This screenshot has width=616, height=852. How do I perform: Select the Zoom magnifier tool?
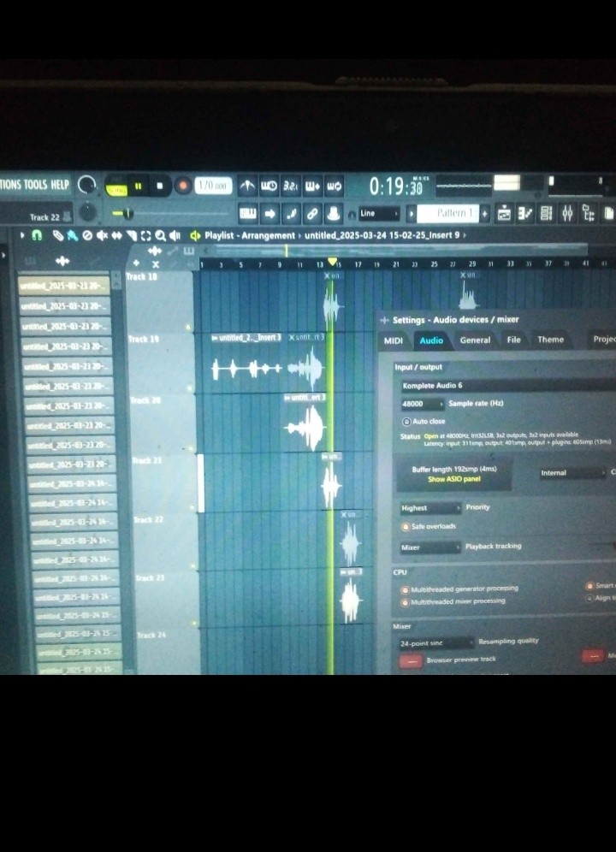click(160, 235)
